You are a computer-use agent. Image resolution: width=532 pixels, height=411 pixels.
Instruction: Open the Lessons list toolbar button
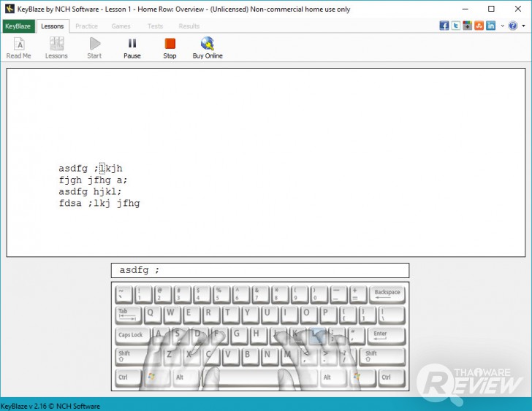tap(56, 48)
